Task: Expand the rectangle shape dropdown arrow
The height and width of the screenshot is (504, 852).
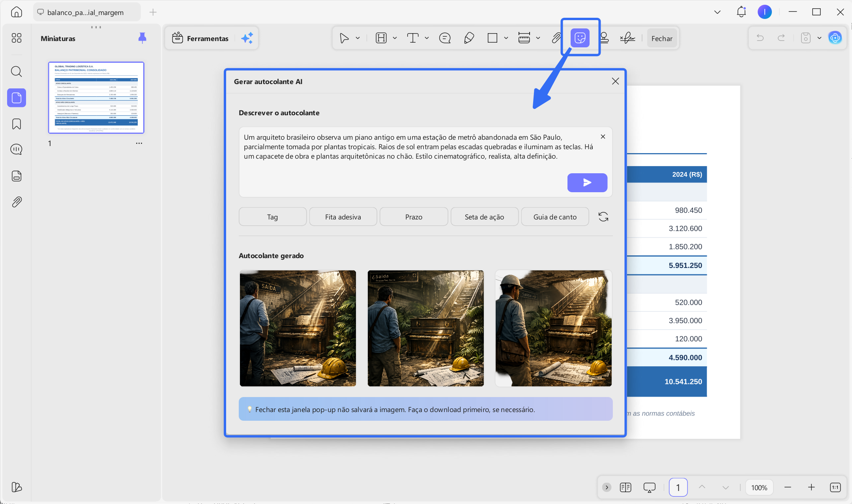Action: 506,38
